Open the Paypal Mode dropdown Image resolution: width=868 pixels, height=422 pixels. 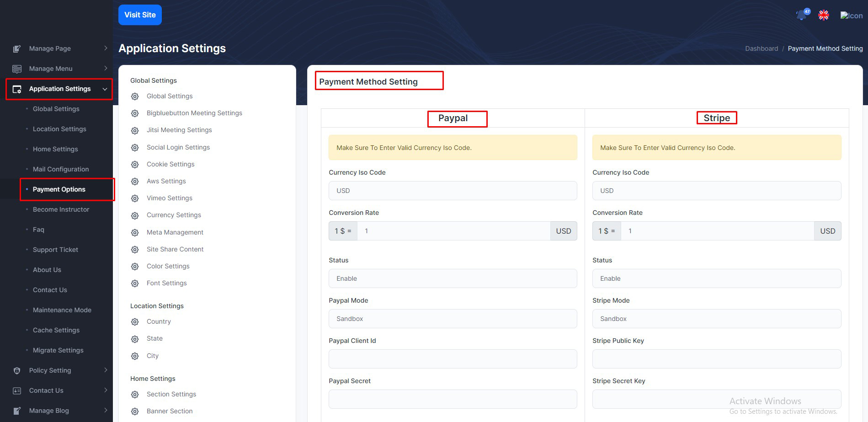453,319
